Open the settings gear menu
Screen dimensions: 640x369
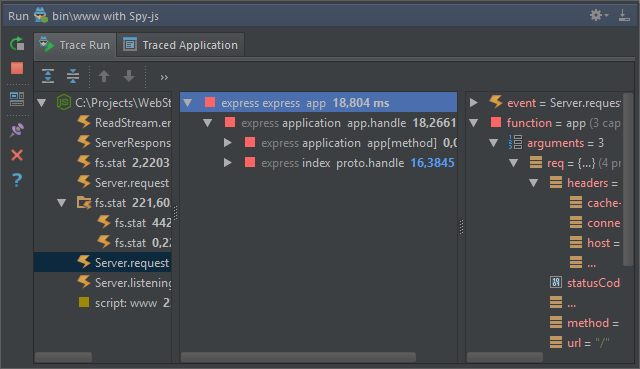click(598, 16)
